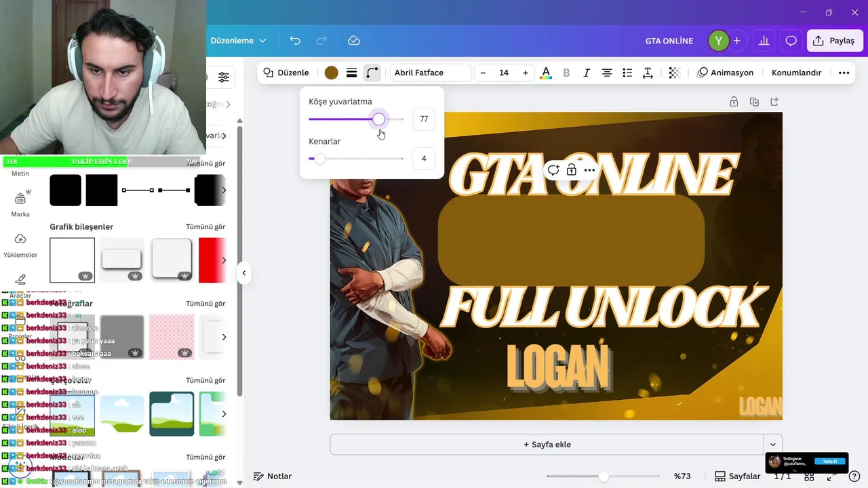Select the black rounded square shape
This screenshot has width=868, height=488.
(66, 190)
